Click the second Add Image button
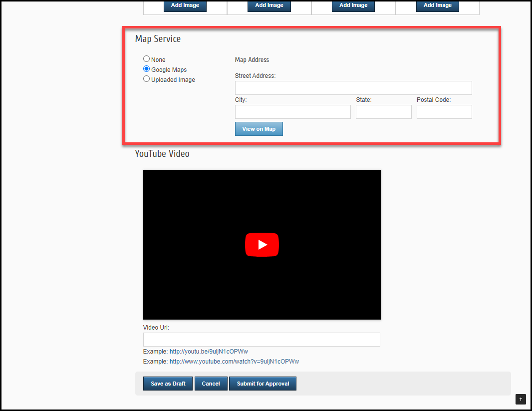The image size is (532, 411). click(x=269, y=5)
